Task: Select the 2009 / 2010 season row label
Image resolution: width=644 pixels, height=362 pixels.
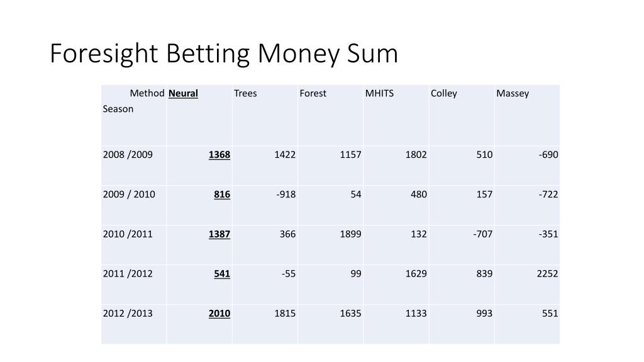Action: pos(129,195)
